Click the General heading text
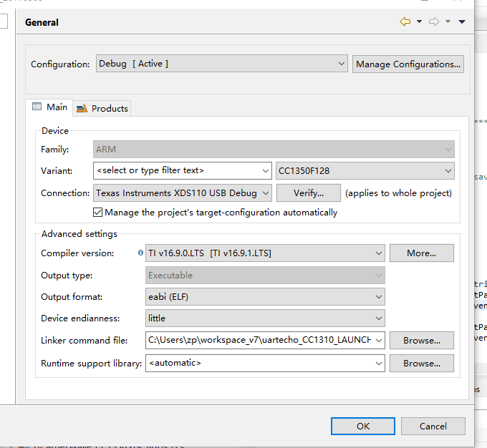 point(42,22)
